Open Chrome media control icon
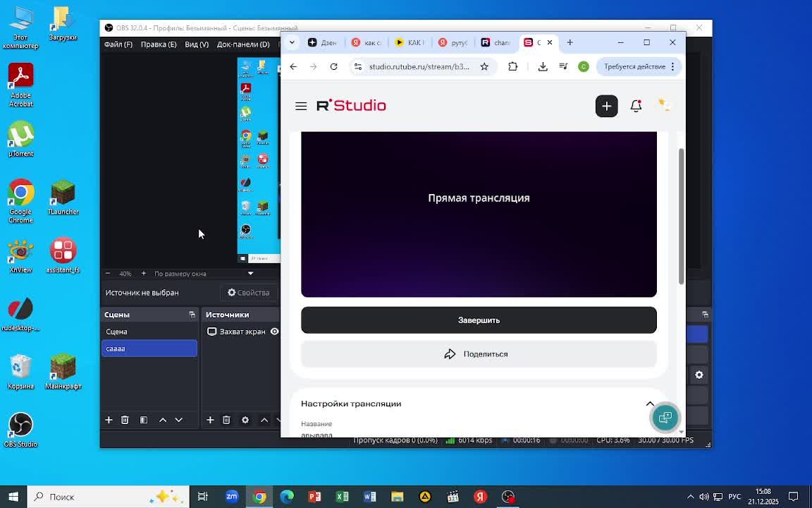Viewport: 812px width, 508px height. pos(563,66)
